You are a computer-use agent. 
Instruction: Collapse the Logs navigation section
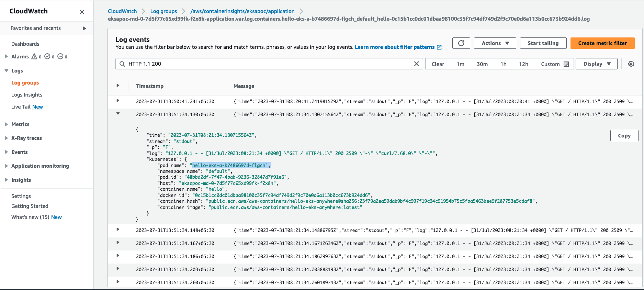pyautogui.click(x=6, y=70)
